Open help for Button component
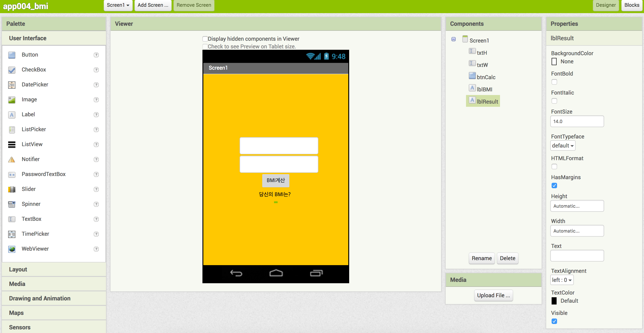Screen dimensions: 644x333 tap(96, 55)
